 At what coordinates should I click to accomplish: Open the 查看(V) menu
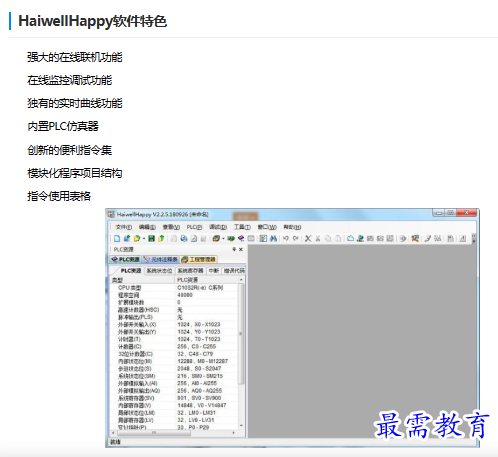pos(171,227)
